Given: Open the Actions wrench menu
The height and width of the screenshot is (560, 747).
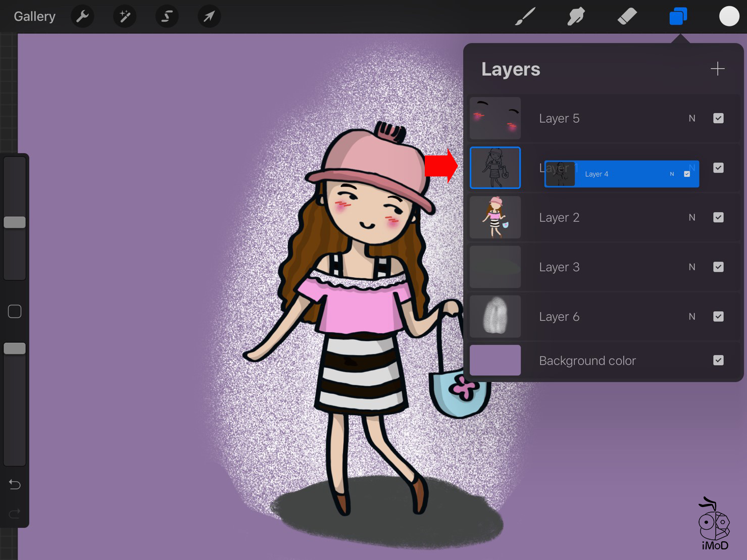Looking at the screenshot, I should (82, 17).
